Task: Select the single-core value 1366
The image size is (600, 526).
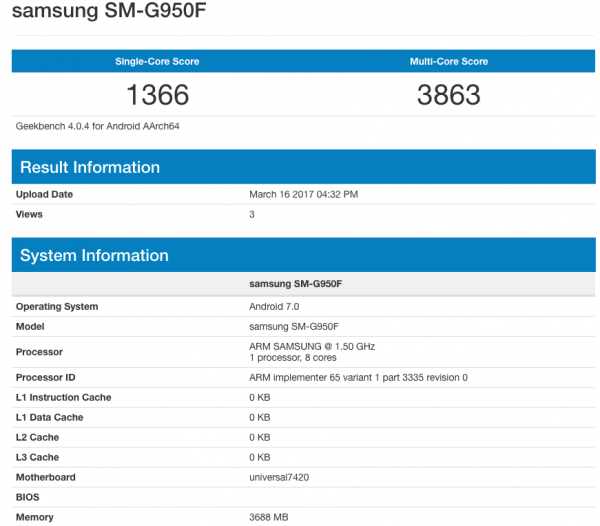Action: (158, 95)
